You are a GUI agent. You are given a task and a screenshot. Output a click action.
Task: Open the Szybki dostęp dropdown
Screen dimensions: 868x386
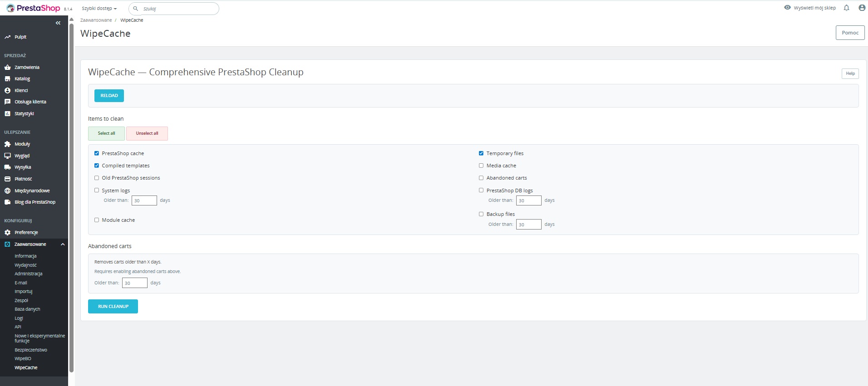[99, 9]
